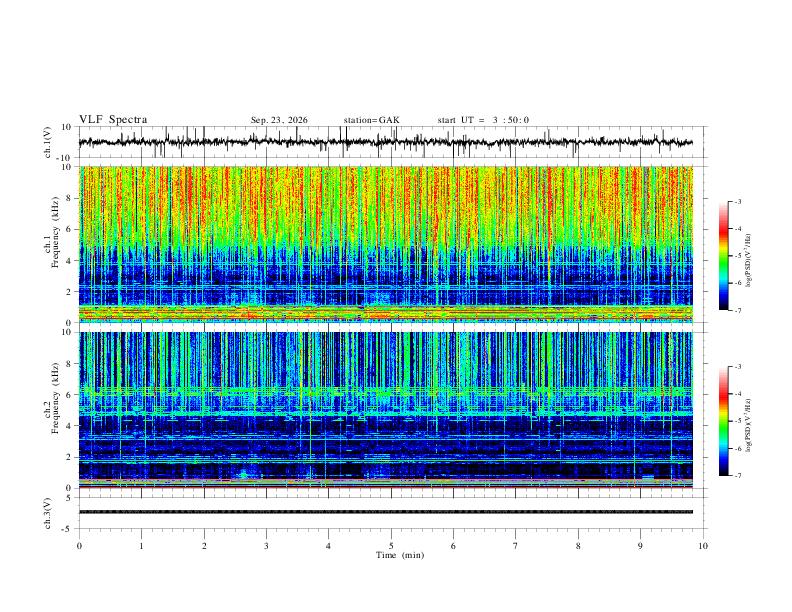The height and width of the screenshot is (612, 792).
Task: Select the date label 'Sep. 23, 2026'
Action: 279,120
